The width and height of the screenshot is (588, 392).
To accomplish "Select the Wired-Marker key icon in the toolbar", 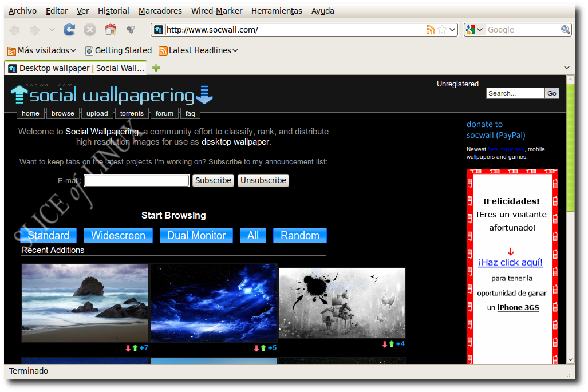I will tap(131, 29).
